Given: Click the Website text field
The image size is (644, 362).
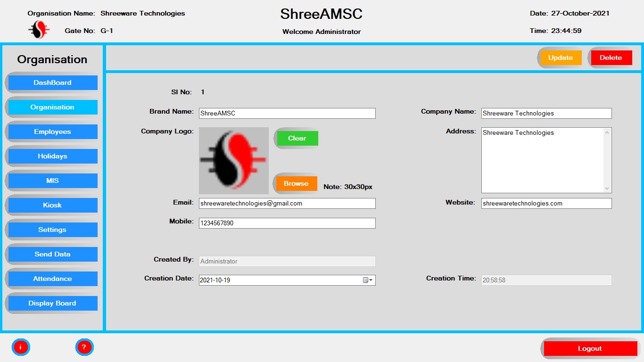Looking at the screenshot, I should (x=546, y=203).
